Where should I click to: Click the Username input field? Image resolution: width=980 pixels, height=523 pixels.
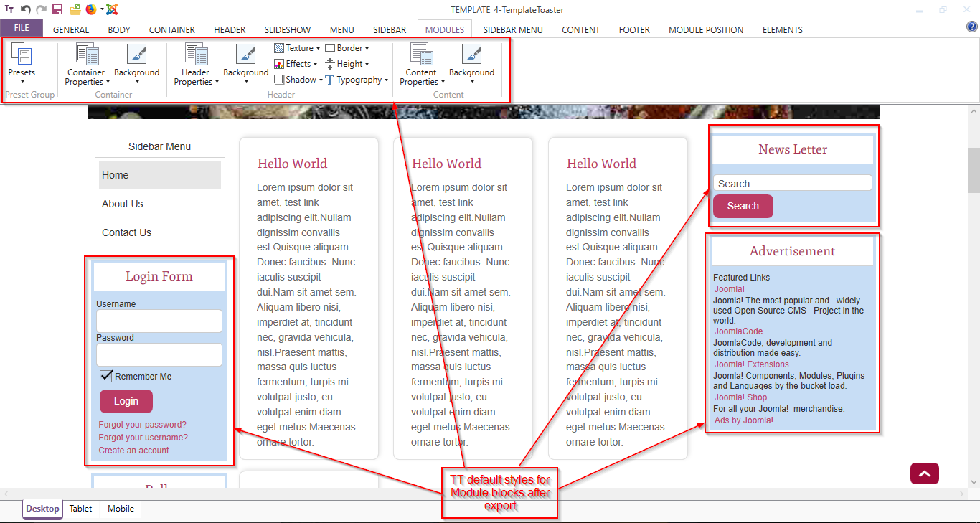point(159,321)
